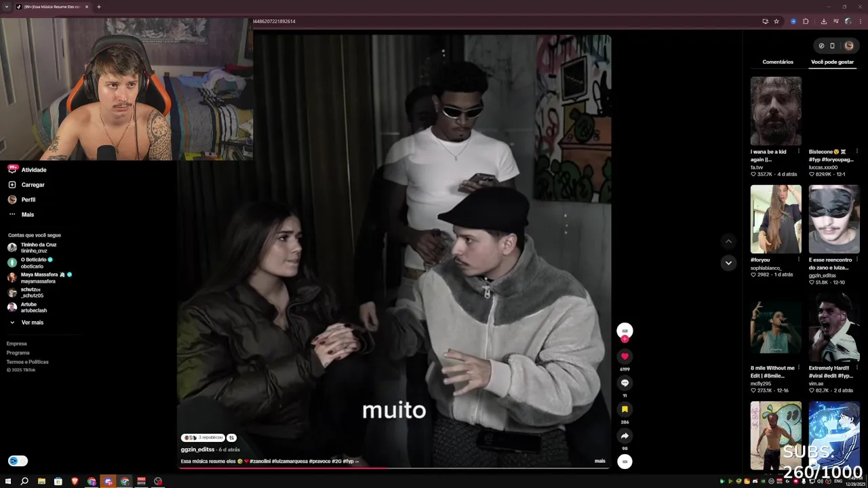Open the ggzin_editss username link
The image size is (868, 488).
pos(197,449)
